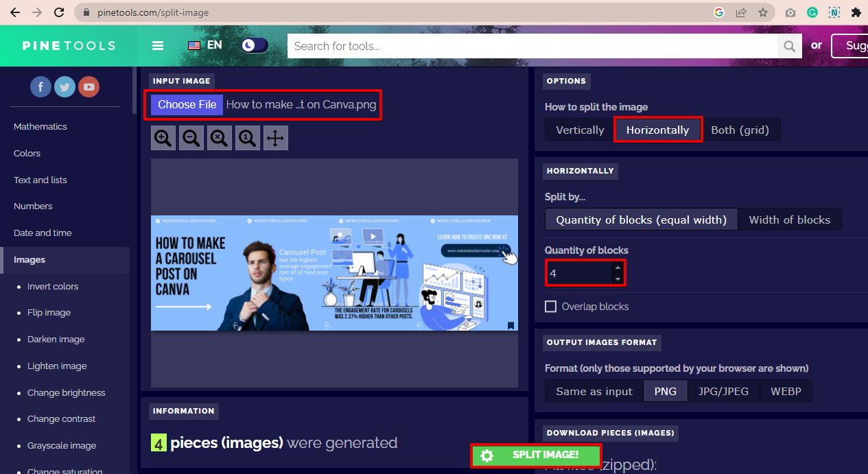Image resolution: width=868 pixels, height=474 pixels.
Task: Open Text and lists category
Action: click(x=40, y=180)
